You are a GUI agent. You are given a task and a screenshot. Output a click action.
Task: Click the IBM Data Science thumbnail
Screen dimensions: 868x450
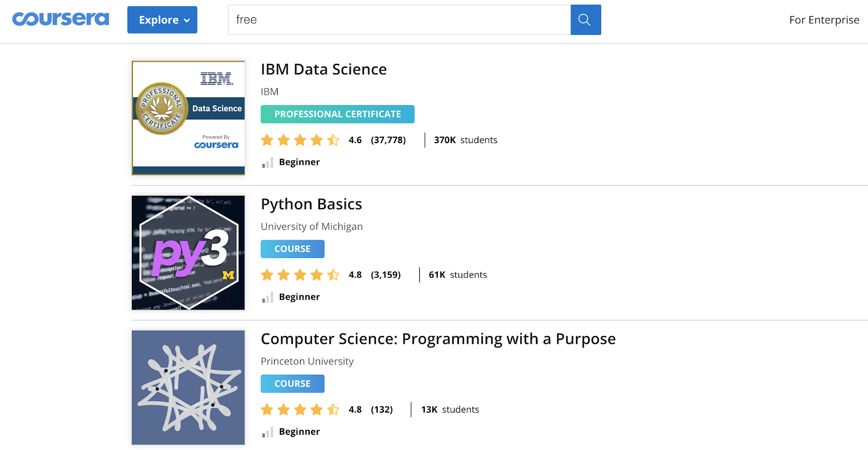188,118
